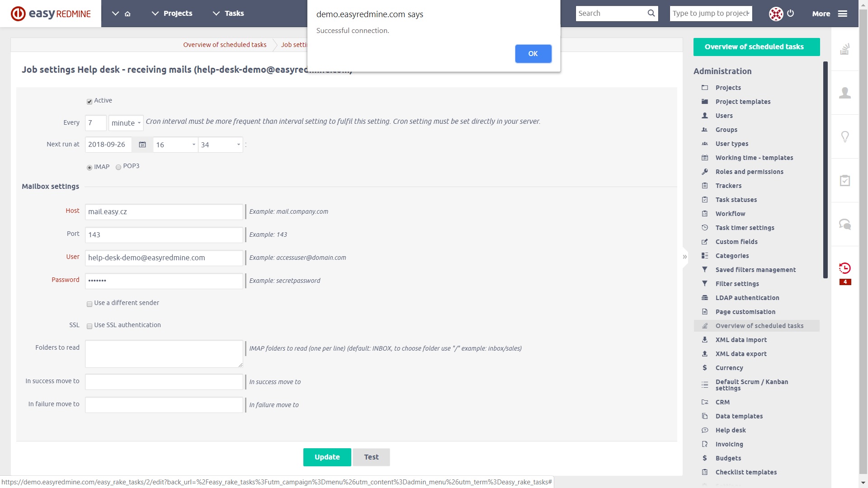
Task: Click the Roles and permissions key icon
Action: pyautogui.click(x=705, y=172)
